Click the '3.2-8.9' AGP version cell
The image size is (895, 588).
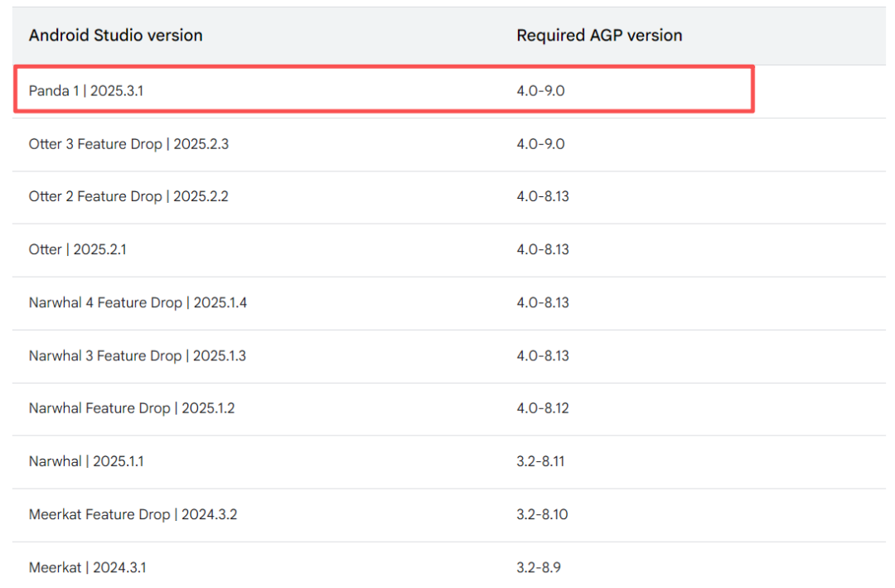pos(539,567)
